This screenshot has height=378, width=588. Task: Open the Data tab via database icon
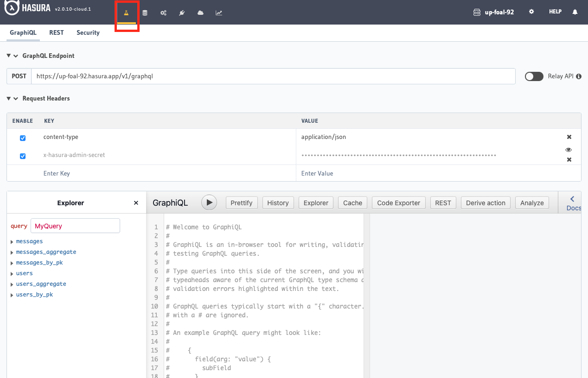(x=145, y=13)
